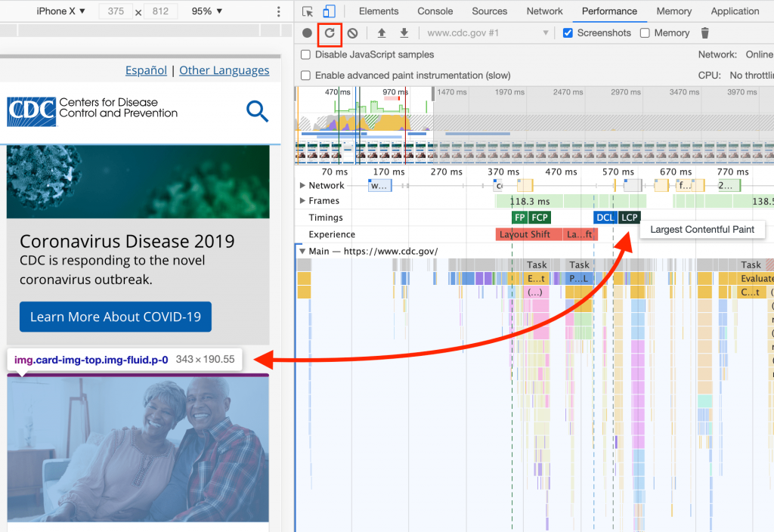Click the (...) anonymous function flame bar
This screenshot has width=774, height=532.
(x=535, y=292)
